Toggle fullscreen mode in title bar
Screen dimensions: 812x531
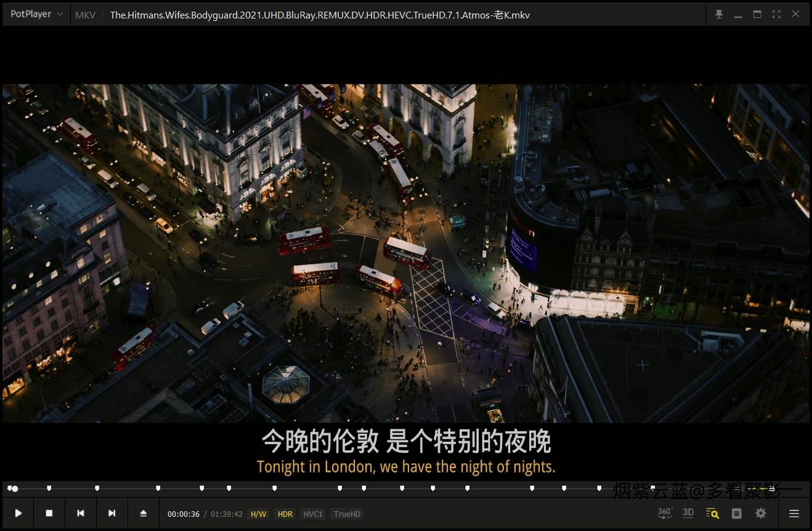click(x=776, y=14)
